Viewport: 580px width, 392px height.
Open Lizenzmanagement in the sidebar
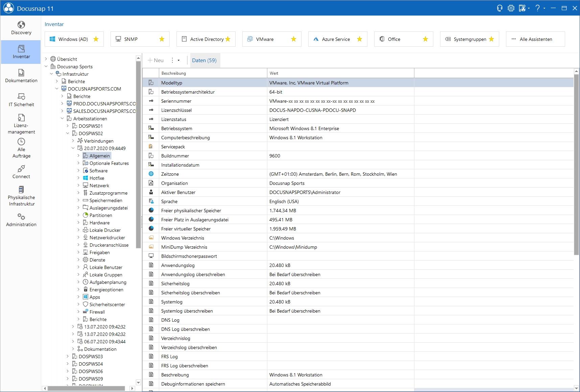click(21, 124)
